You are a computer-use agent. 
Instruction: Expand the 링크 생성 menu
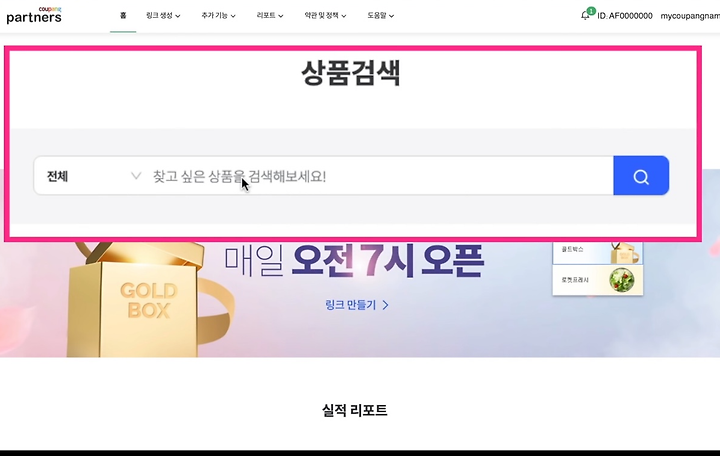(x=163, y=16)
